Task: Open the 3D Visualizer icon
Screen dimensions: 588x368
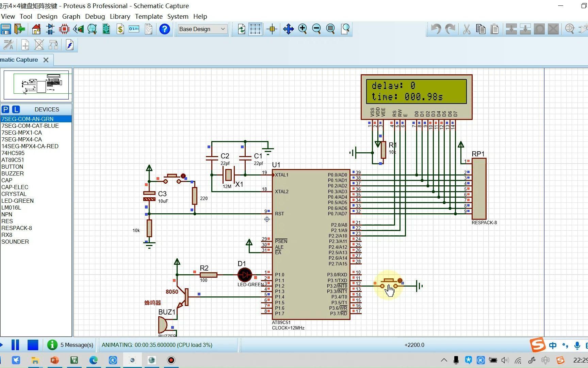Action: [78, 29]
